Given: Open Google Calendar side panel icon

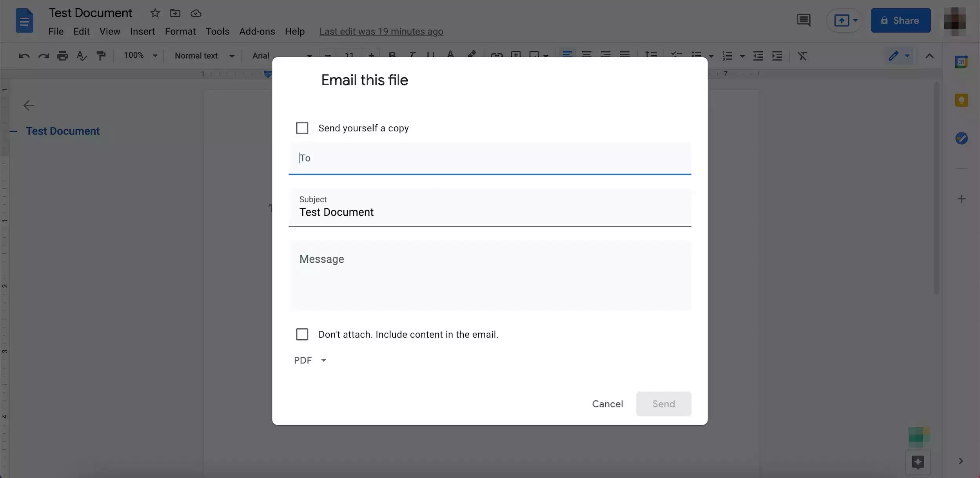Looking at the screenshot, I should tap(961, 62).
